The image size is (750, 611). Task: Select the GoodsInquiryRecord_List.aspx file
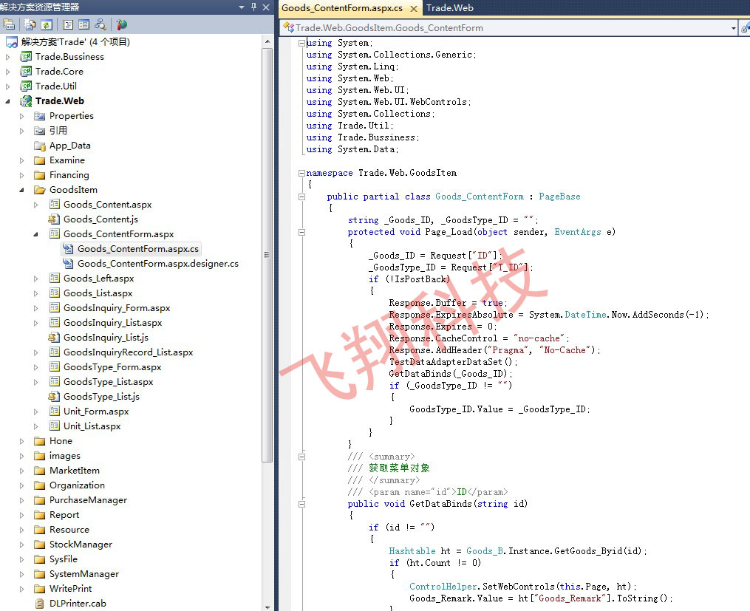(128, 353)
